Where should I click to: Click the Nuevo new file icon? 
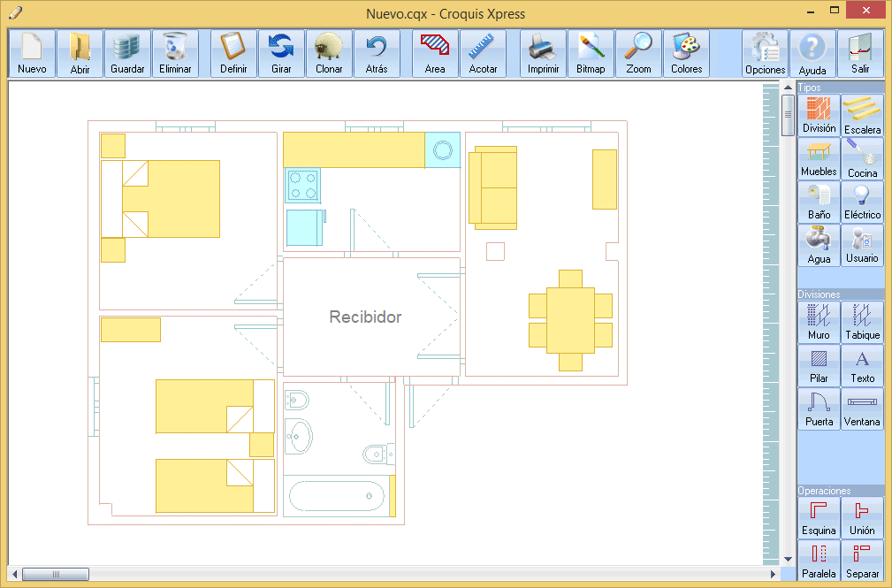click(x=32, y=53)
